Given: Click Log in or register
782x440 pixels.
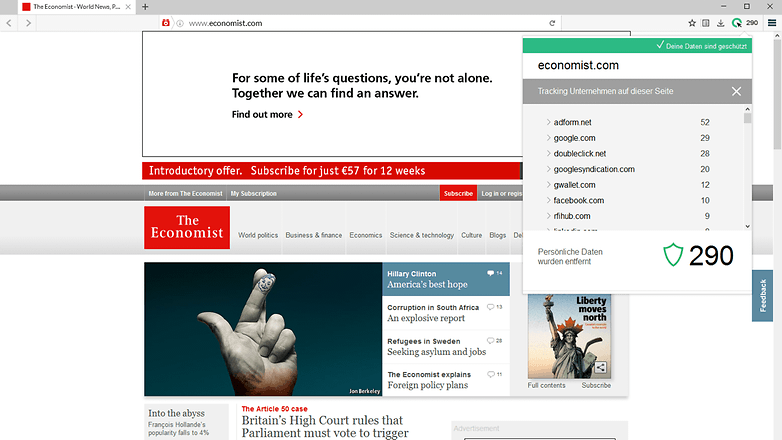Looking at the screenshot, I should 502,194.
